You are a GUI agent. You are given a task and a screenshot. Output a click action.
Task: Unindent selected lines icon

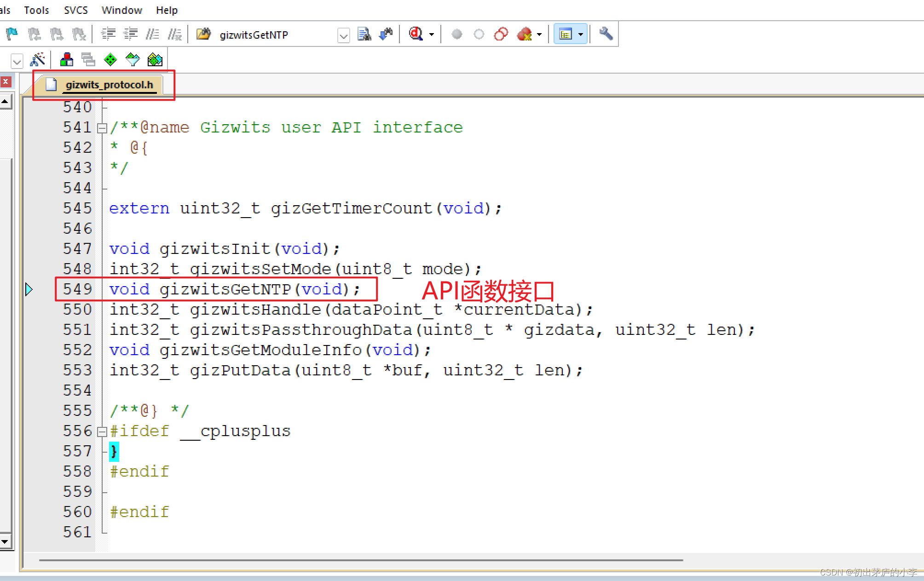point(131,35)
